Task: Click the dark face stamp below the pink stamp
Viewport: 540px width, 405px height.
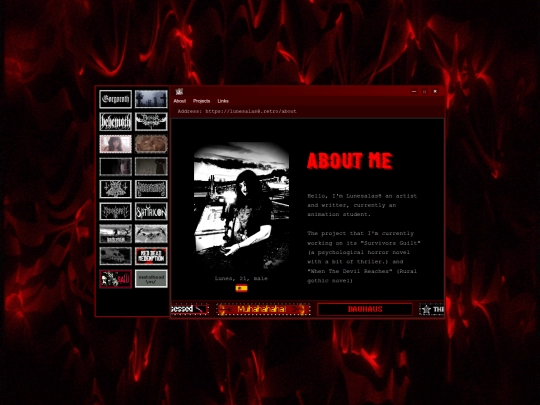Action: [115, 167]
